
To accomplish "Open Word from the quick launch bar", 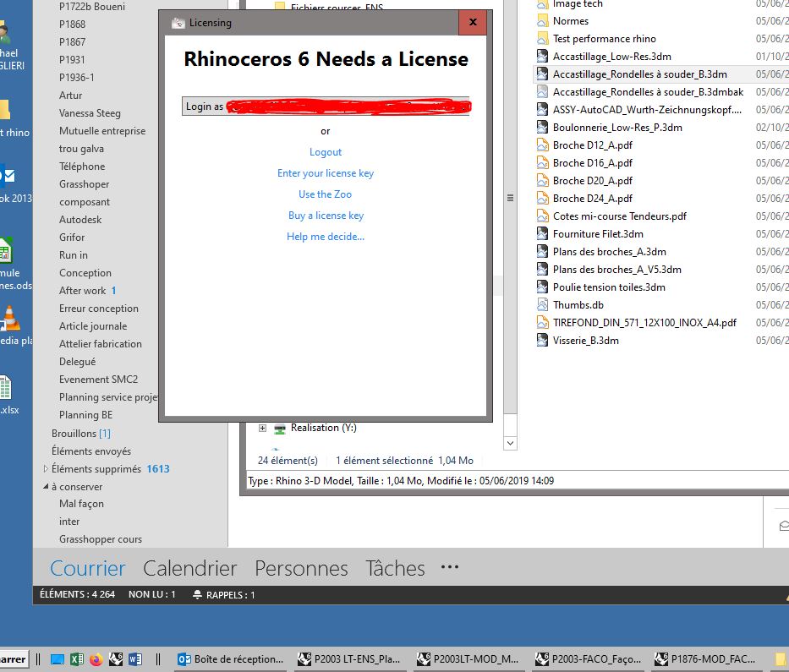I will pyautogui.click(x=135, y=659).
